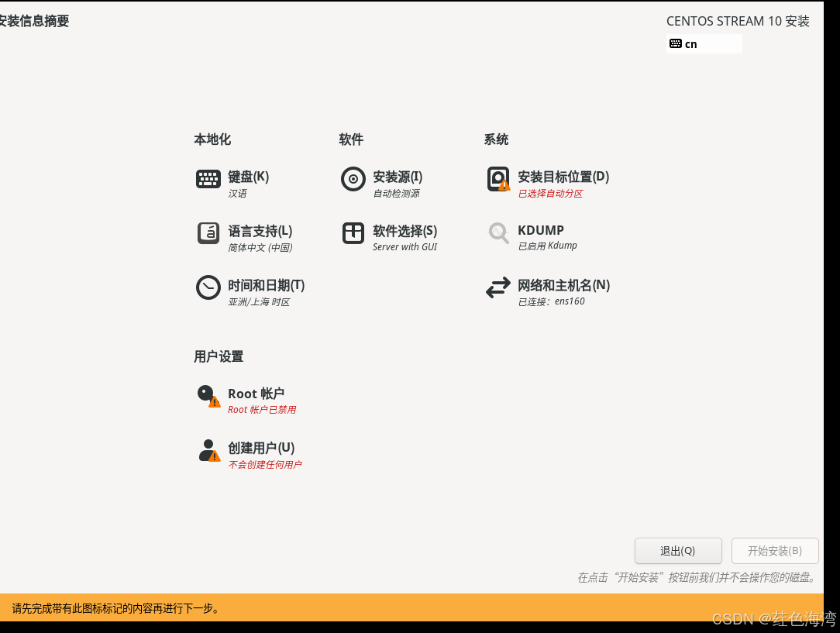The width and height of the screenshot is (840, 633).
Task: Open 时间和日期(T) configuration
Action: tap(267, 285)
